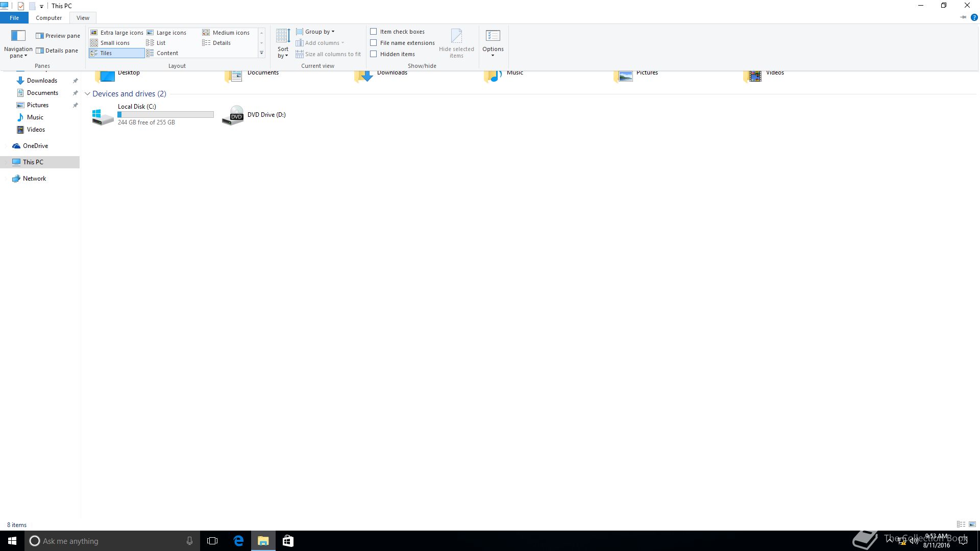Click Local Disk (C:) capacity bar
Image resolution: width=980 pixels, height=551 pixels.
click(x=166, y=115)
